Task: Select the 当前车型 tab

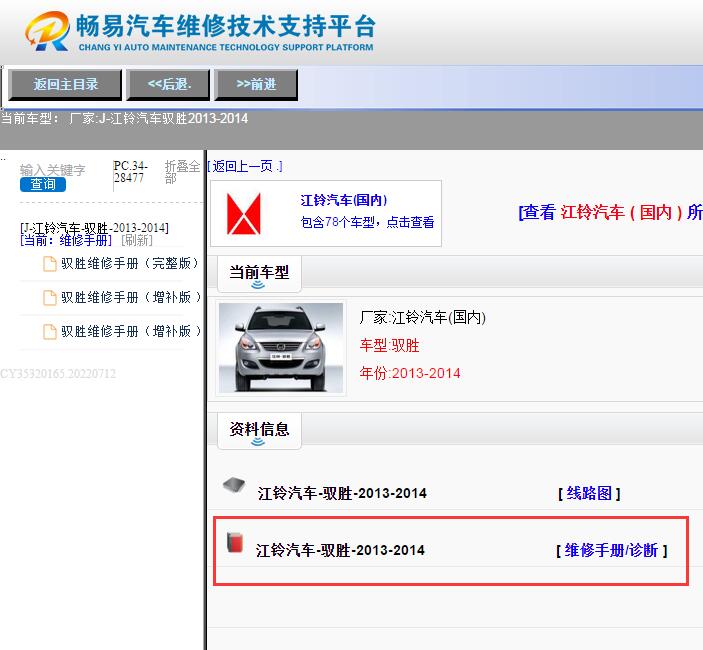Action: (x=259, y=273)
